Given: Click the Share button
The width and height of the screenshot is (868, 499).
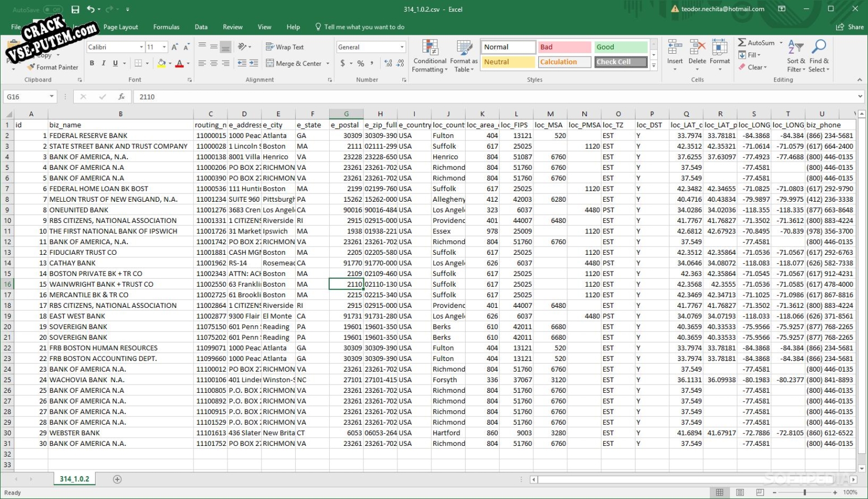Looking at the screenshot, I should click(850, 27).
